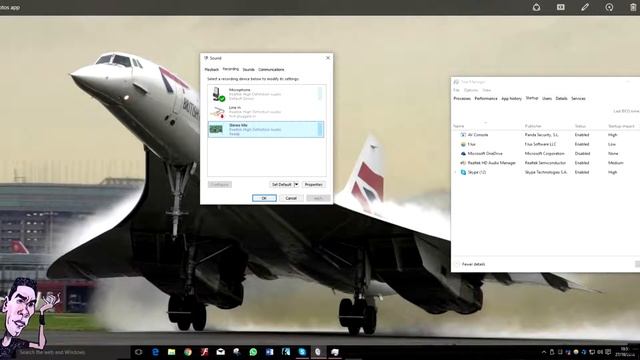This screenshot has height=360, width=640.
Task: Select the AV Console startup icon
Action: tap(463, 135)
